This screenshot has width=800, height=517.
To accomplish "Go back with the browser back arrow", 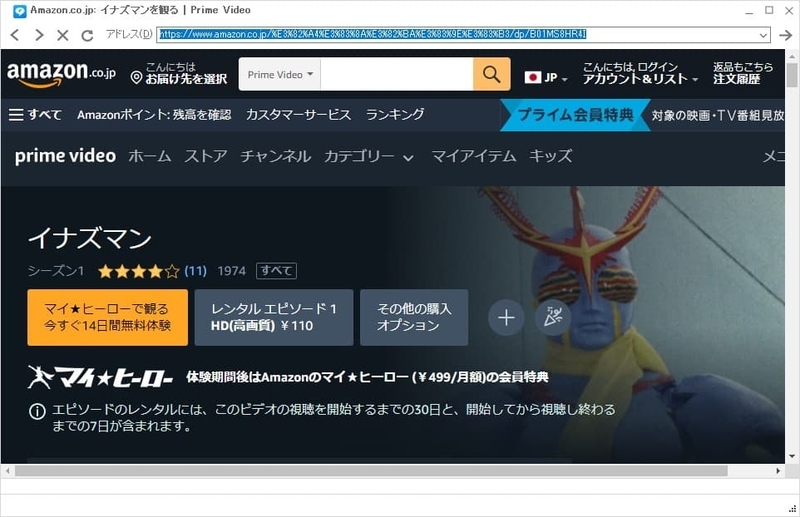I will tap(15, 35).
